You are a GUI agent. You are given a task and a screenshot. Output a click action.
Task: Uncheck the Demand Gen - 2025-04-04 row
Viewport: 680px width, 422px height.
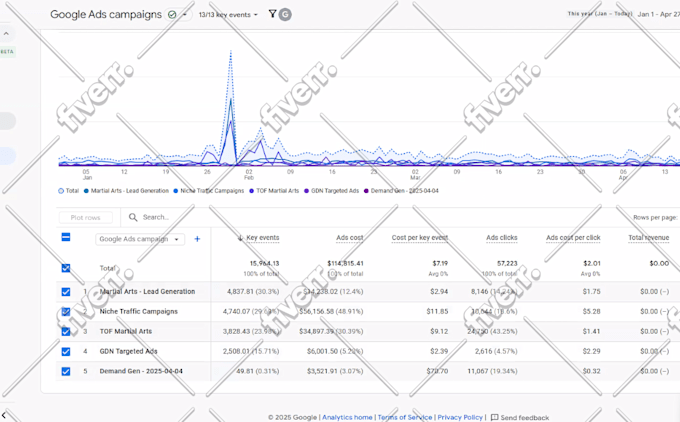(66, 371)
